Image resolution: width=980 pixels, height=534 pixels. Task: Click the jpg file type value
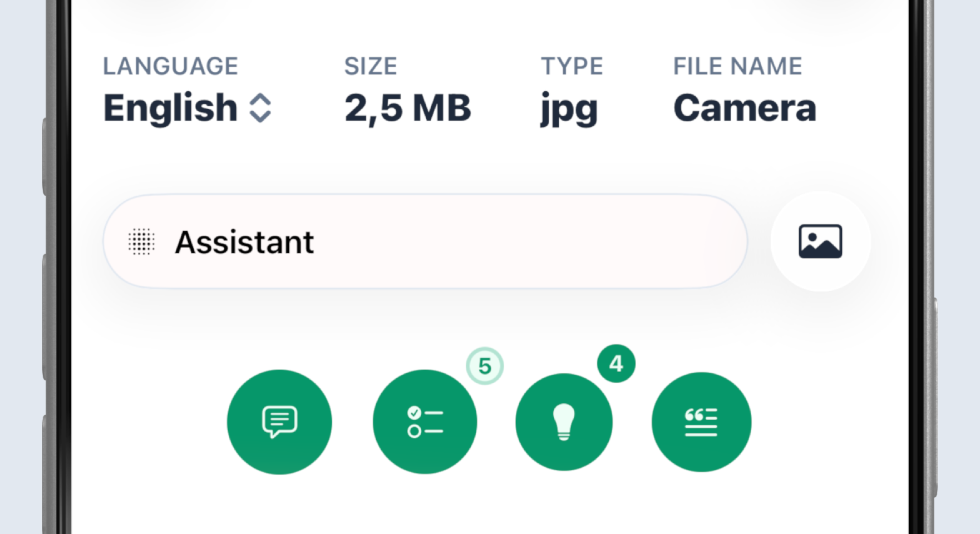[x=569, y=110]
